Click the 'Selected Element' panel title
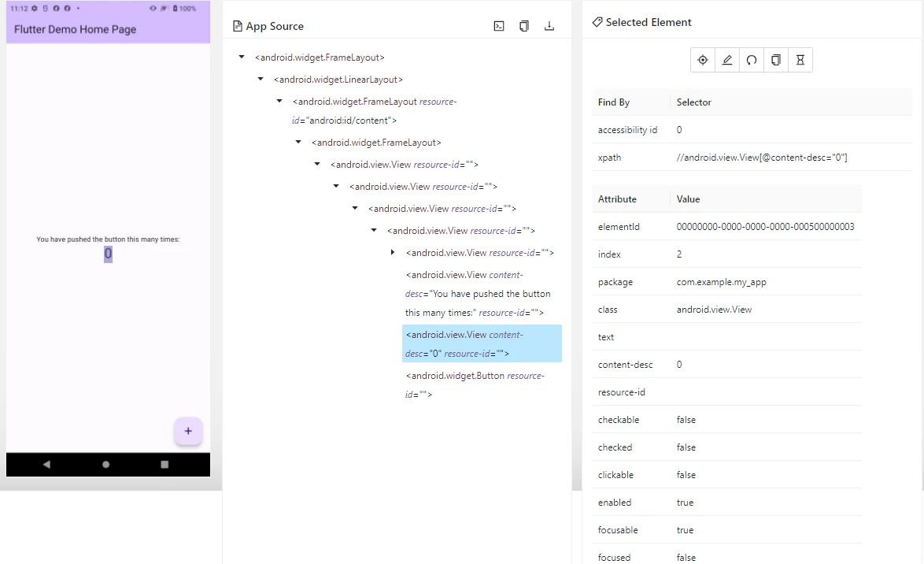924x564 pixels. click(649, 22)
